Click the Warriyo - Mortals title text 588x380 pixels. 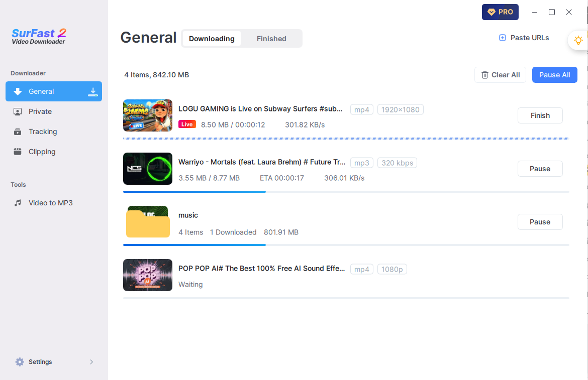(x=262, y=162)
